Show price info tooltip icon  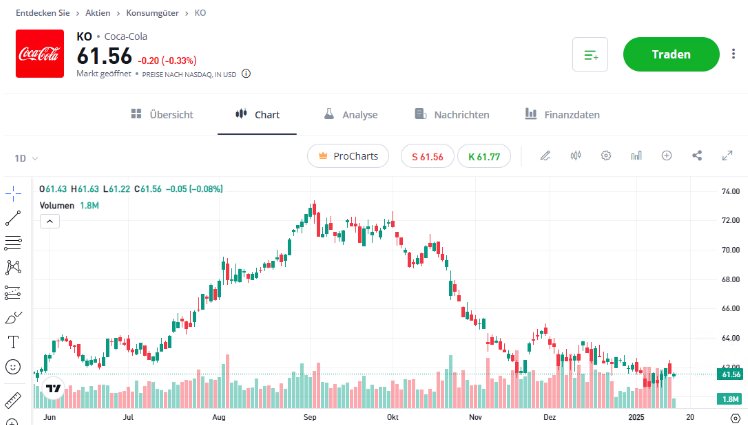pos(246,73)
